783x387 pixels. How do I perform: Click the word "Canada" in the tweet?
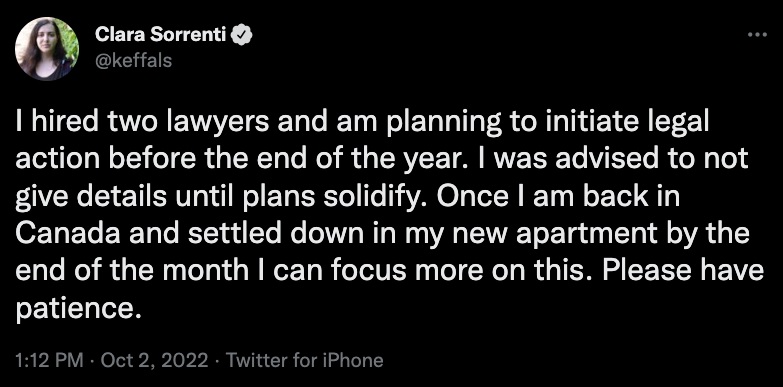click(x=68, y=233)
